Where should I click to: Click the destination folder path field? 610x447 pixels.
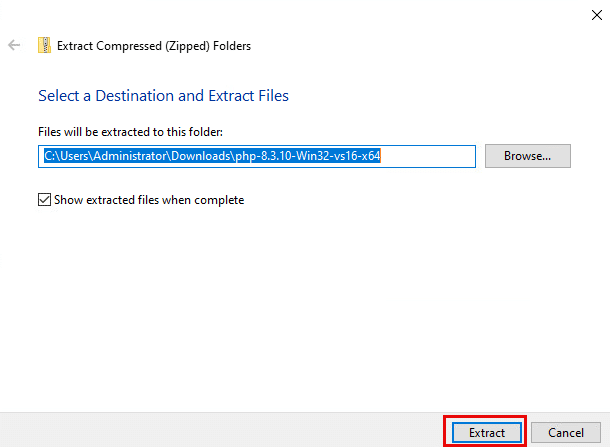click(257, 156)
